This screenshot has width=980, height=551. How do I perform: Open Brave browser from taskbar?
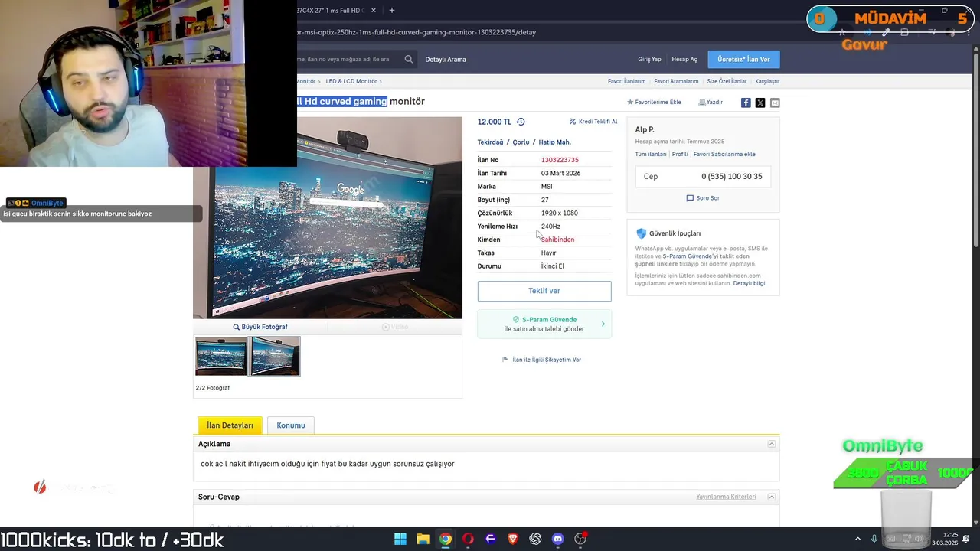point(513,539)
